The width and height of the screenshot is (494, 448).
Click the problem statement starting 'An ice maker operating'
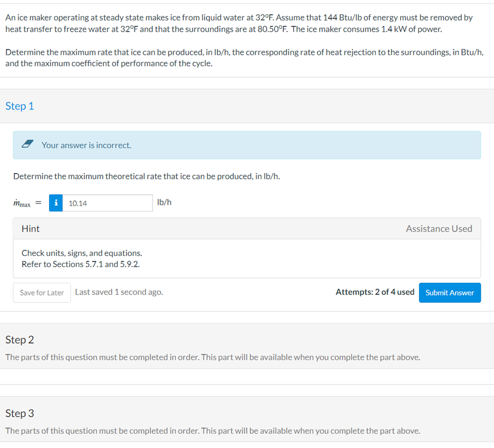click(239, 23)
